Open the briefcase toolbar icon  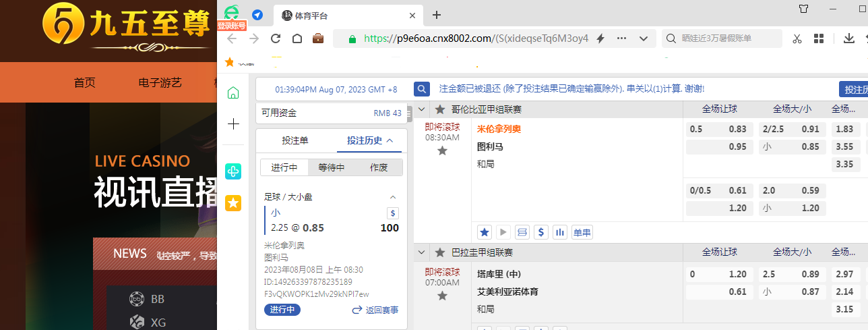tap(318, 38)
